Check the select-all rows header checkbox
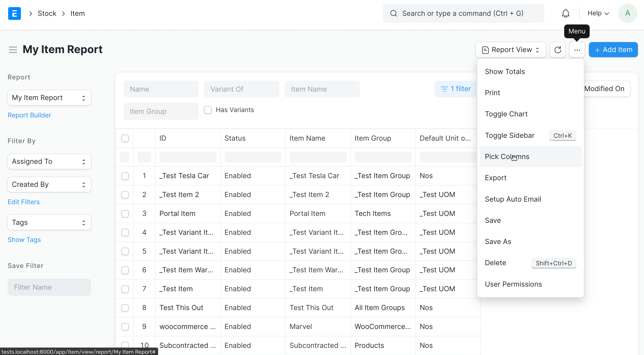Image resolution: width=644 pixels, height=355 pixels. 125,138
